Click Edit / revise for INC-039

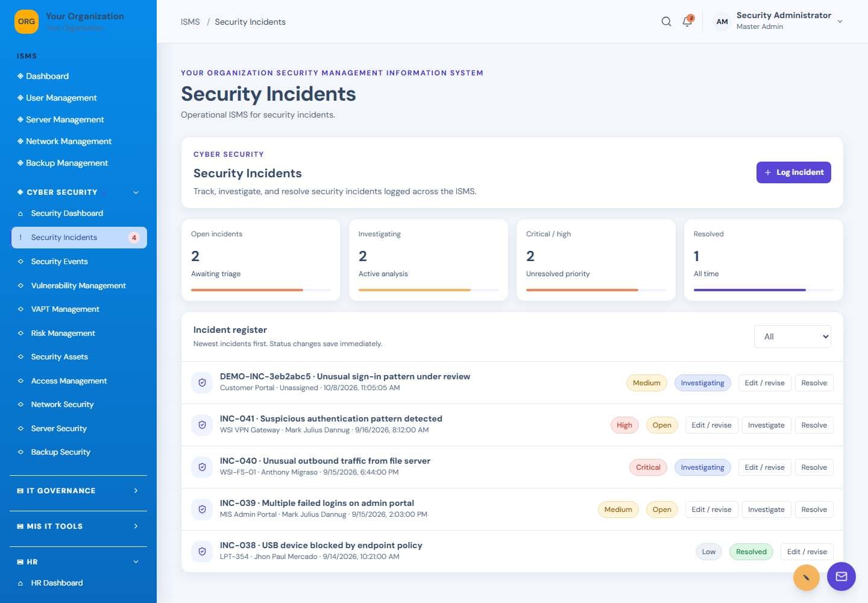click(711, 510)
